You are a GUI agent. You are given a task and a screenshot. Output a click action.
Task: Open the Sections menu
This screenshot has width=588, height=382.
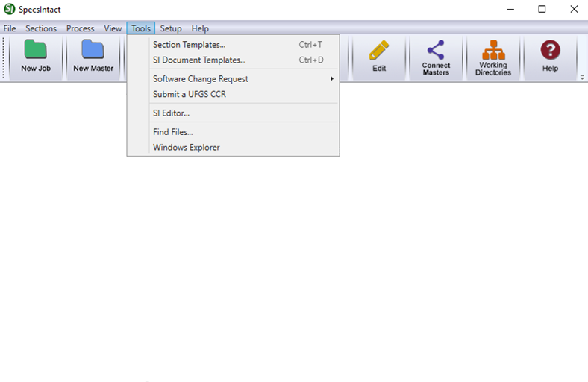tap(41, 28)
